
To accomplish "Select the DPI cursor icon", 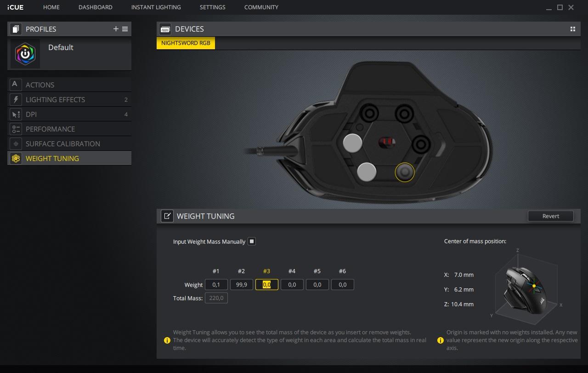I will (x=16, y=114).
